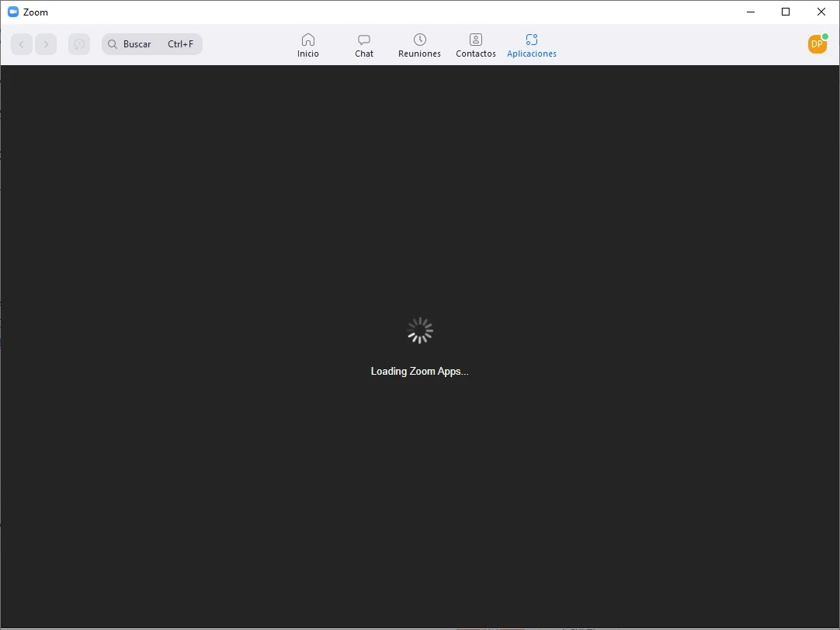Select the Aplicaciones tab
The width and height of the screenshot is (840, 630).
(x=532, y=46)
